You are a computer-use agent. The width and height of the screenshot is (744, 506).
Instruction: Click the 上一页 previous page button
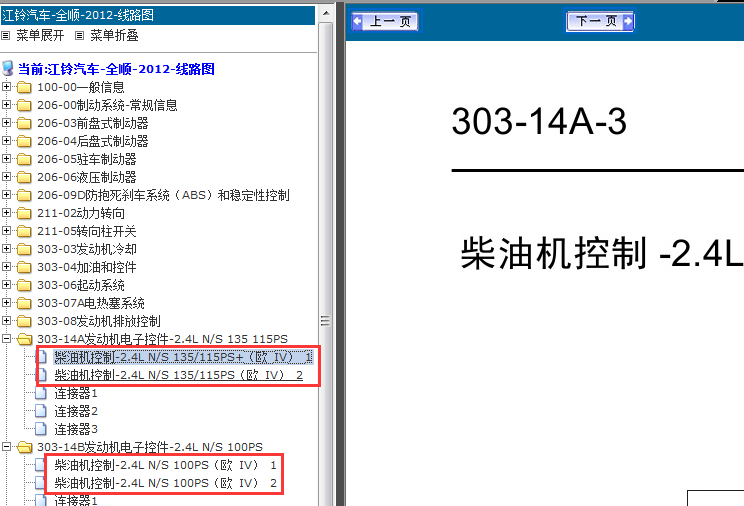385,21
